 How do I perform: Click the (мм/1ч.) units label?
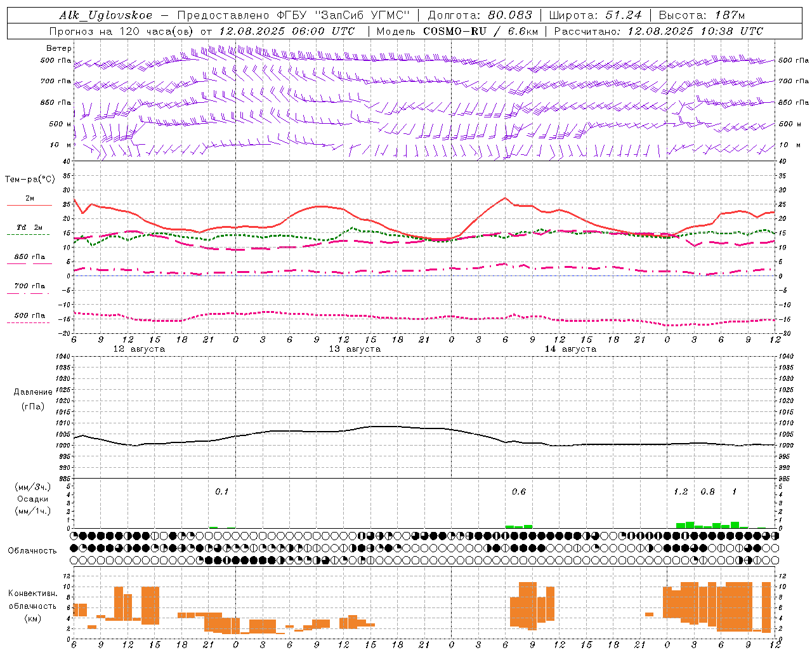point(32,511)
